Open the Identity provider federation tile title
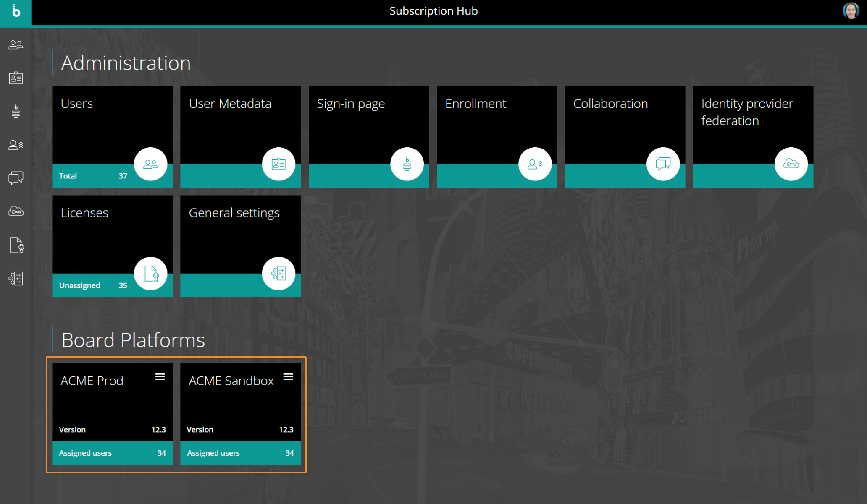 click(747, 112)
